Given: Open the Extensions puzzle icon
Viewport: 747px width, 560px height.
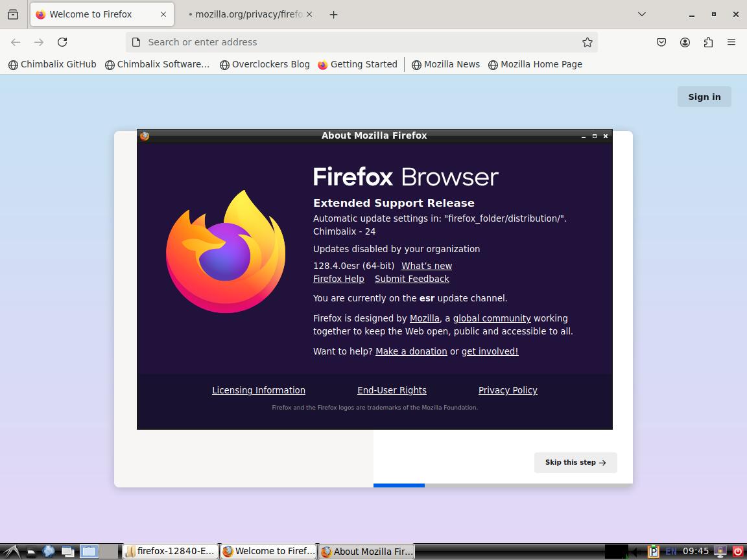Looking at the screenshot, I should click(x=708, y=42).
